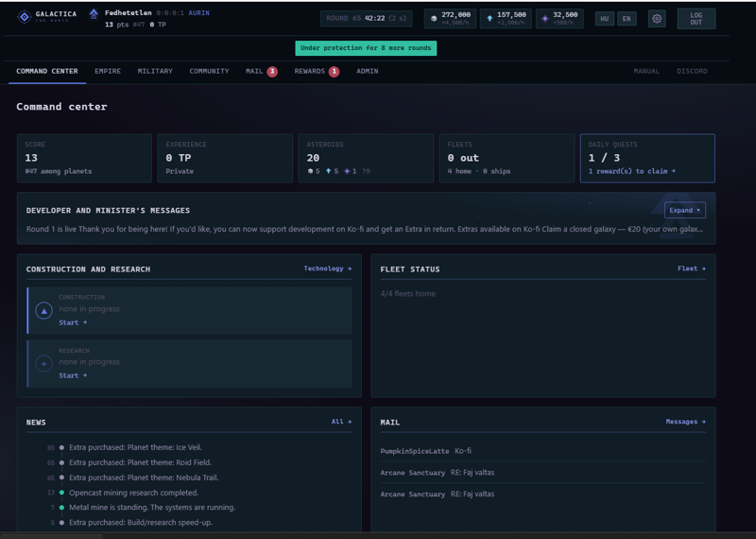Open the Messages link in Mail panel
756x539 pixels.
[686, 421]
